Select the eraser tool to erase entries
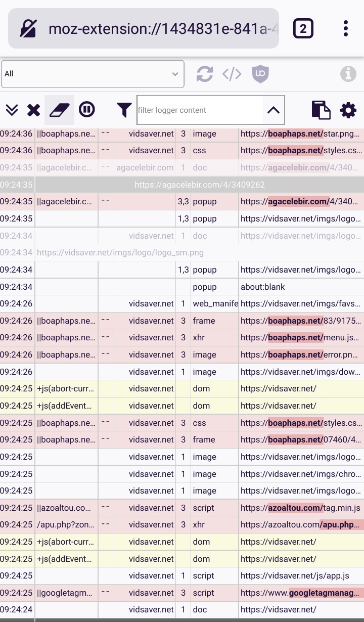This screenshot has width=364, height=622. [60, 110]
